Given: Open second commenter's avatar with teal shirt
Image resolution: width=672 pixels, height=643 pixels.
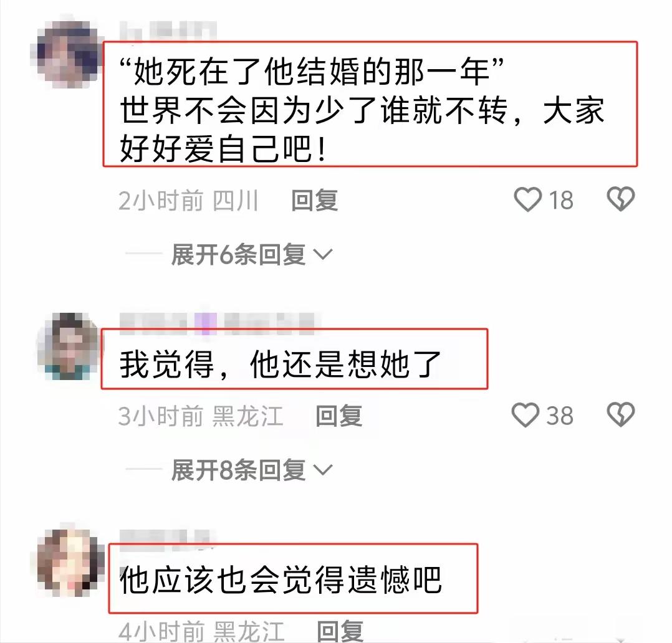Looking at the screenshot, I should pos(69,346).
